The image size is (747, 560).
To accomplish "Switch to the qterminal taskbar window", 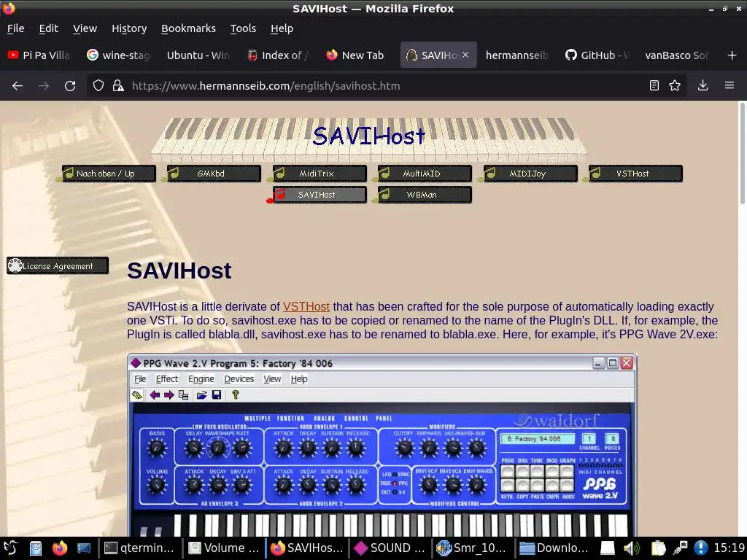I will (x=141, y=548).
